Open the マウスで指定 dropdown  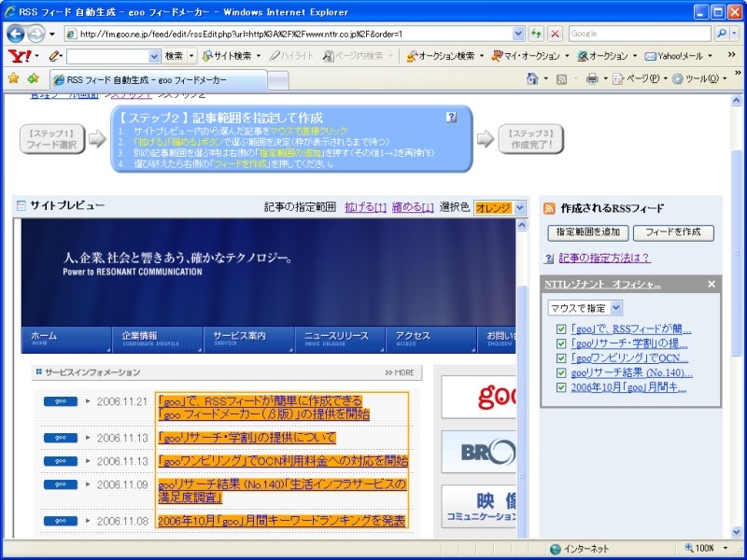pos(616,308)
